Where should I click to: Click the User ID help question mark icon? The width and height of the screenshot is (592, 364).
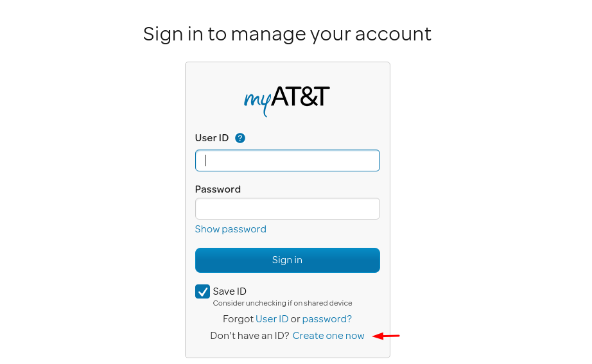coord(239,138)
